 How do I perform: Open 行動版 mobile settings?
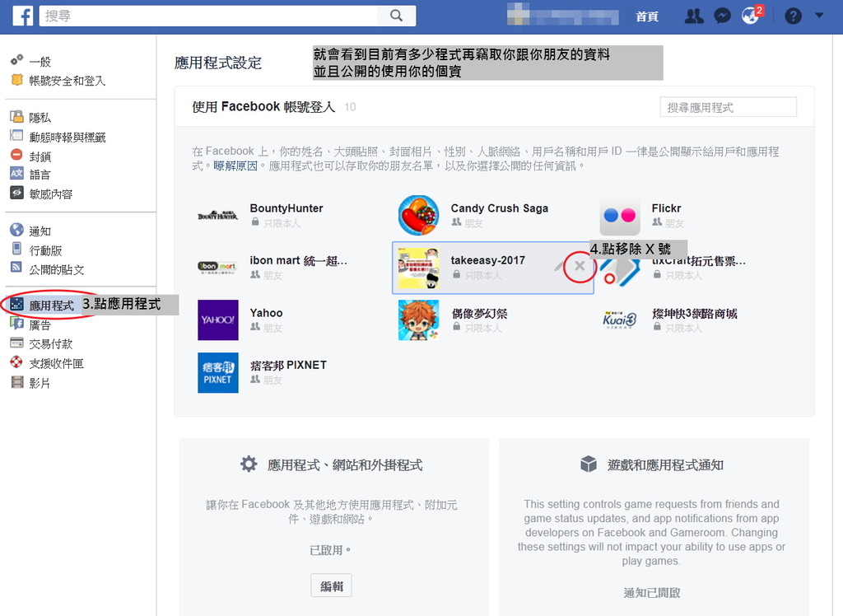(45, 250)
